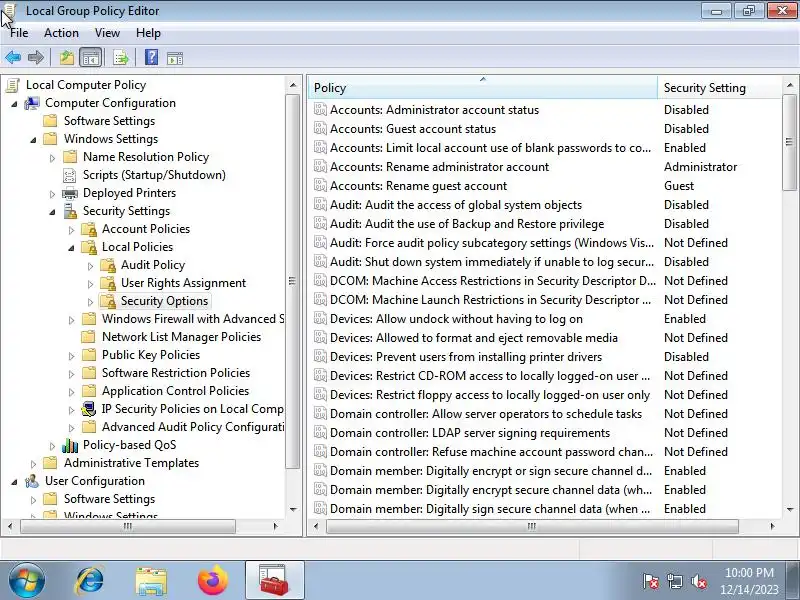Click the Export List toolbar icon
Image resolution: width=800 pixels, height=600 pixels.
pos(121,58)
